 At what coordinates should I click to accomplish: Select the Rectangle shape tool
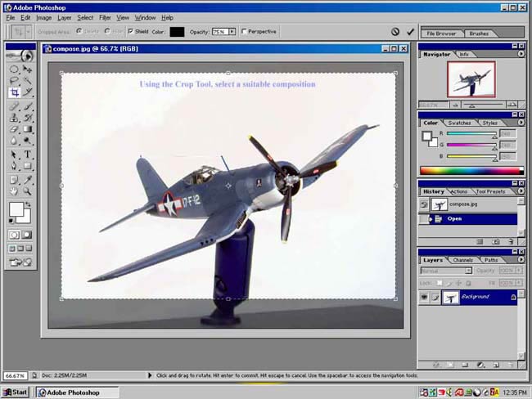click(x=27, y=166)
